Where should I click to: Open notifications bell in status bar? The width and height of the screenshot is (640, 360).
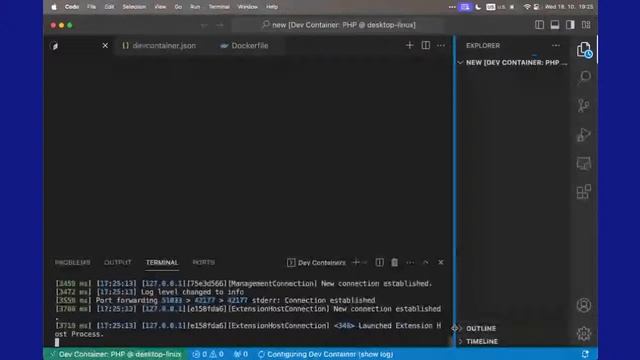pyautogui.click(x=585, y=354)
